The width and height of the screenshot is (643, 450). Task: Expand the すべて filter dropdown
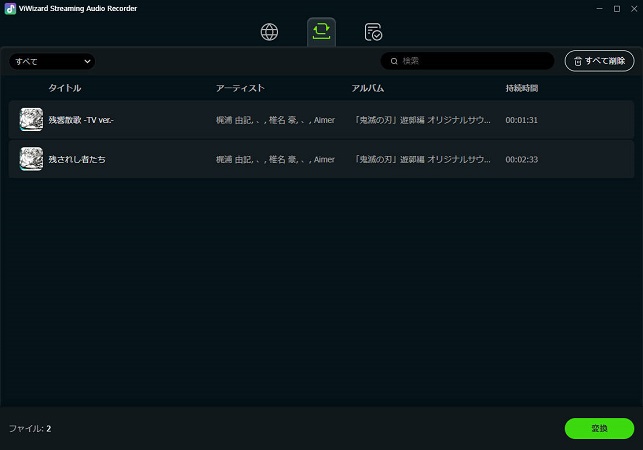(52, 62)
